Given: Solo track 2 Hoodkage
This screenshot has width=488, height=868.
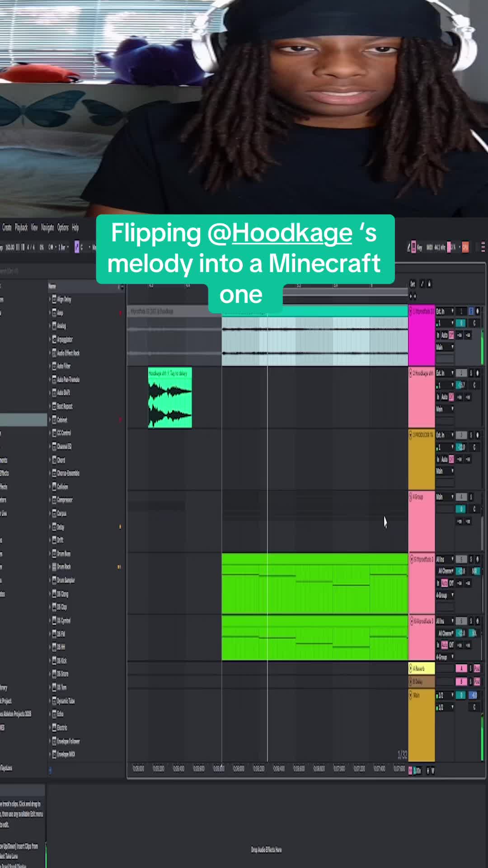Looking at the screenshot, I should point(471,373).
